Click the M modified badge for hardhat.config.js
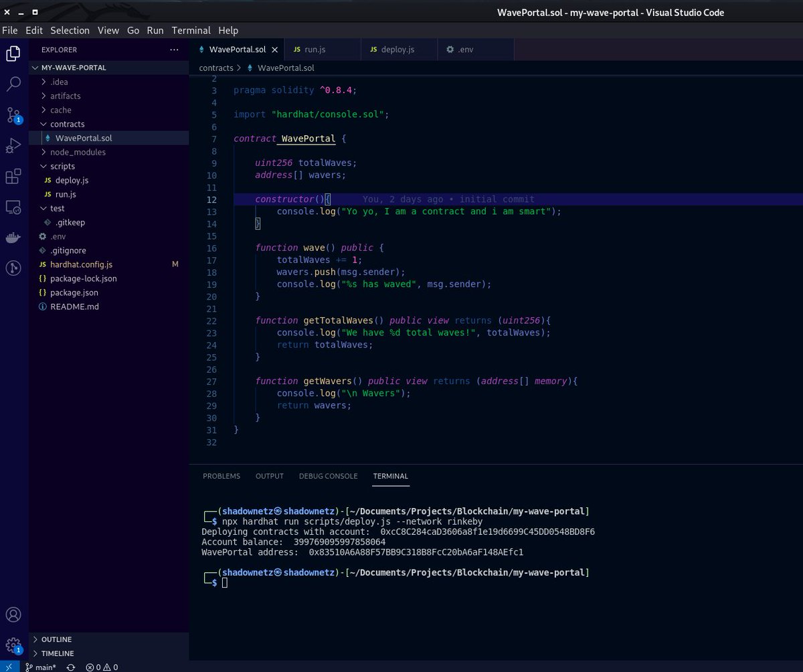 [175, 264]
